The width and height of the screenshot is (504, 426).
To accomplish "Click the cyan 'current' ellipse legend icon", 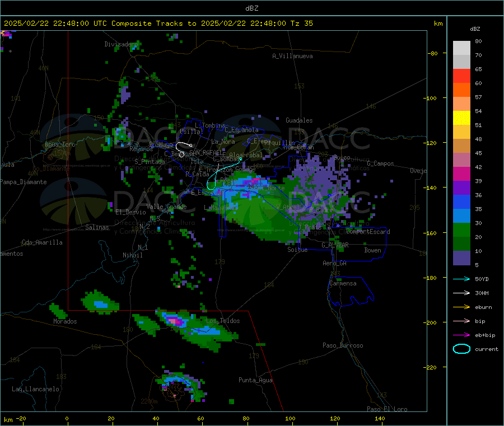I will click(461, 349).
